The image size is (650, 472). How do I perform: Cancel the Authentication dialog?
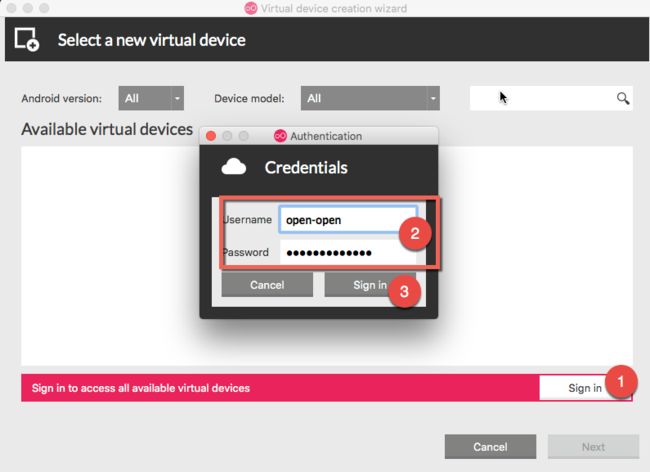point(267,285)
